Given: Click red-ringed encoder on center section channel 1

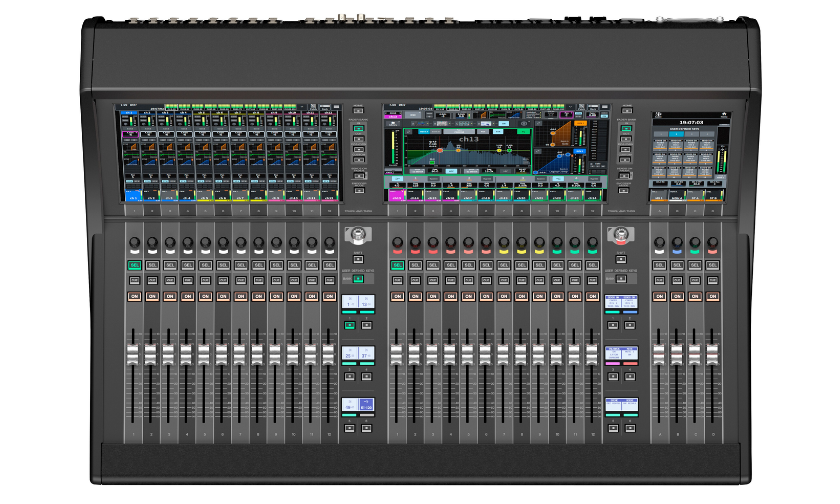Looking at the screenshot, I should pyautogui.click(x=397, y=244).
